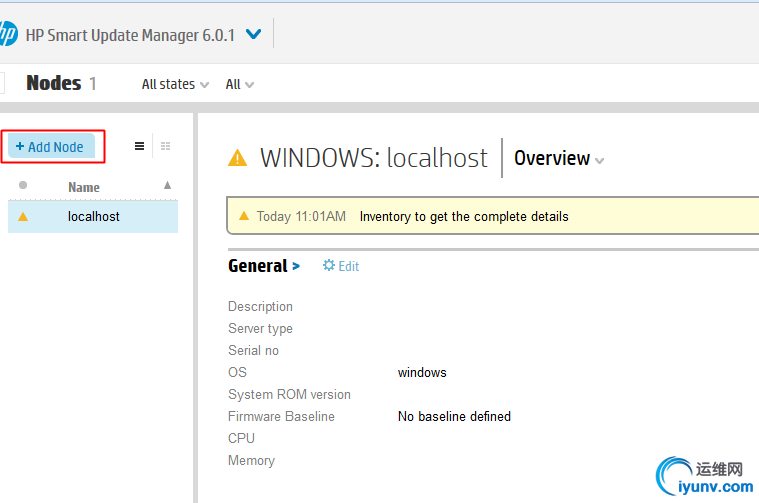Screen dimensions: 759x503
Task: Toggle the Name column sort arrow
Action: tap(167, 185)
